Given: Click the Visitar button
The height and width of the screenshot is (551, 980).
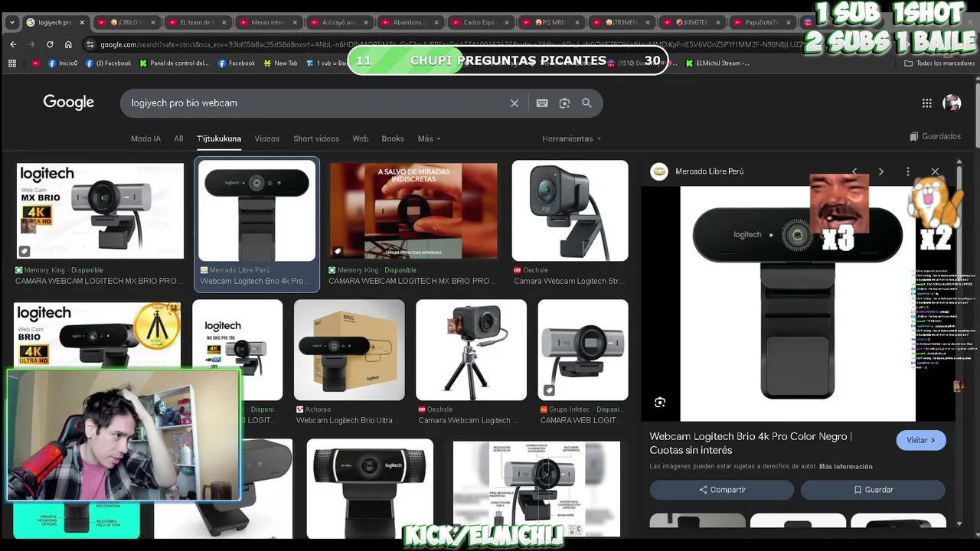Looking at the screenshot, I should (x=921, y=440).
